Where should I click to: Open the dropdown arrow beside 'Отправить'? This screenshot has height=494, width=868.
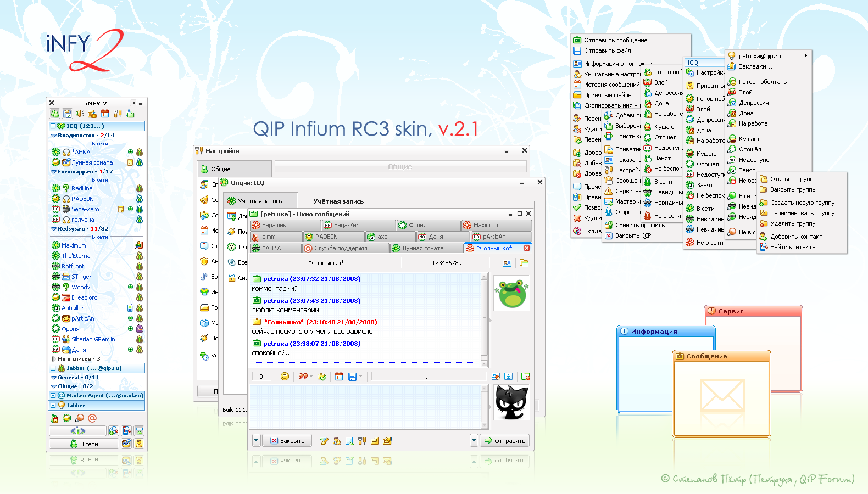(474, 441)
